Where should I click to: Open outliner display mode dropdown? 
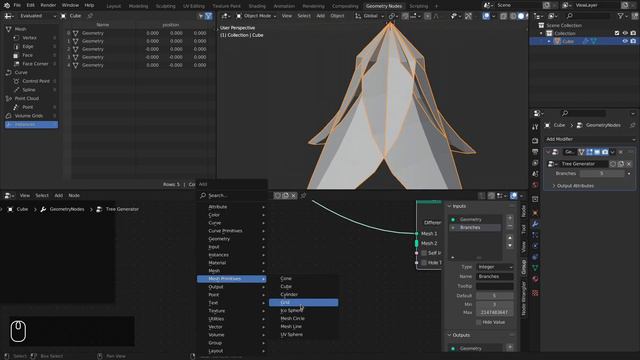[x=553, y=16]
